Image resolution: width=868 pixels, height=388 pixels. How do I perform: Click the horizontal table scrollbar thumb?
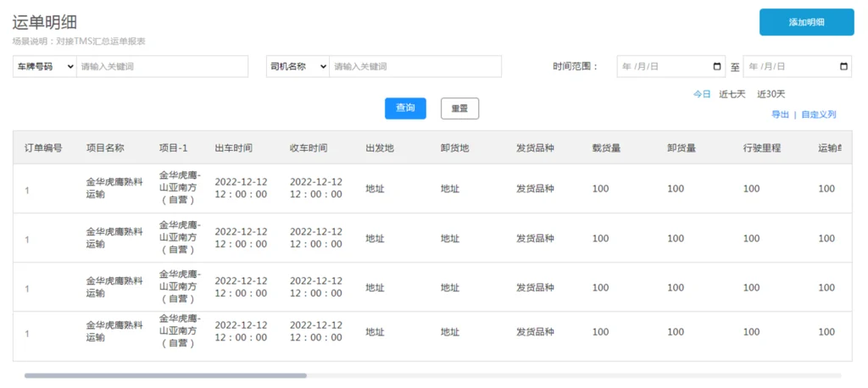tap(165, 375)
